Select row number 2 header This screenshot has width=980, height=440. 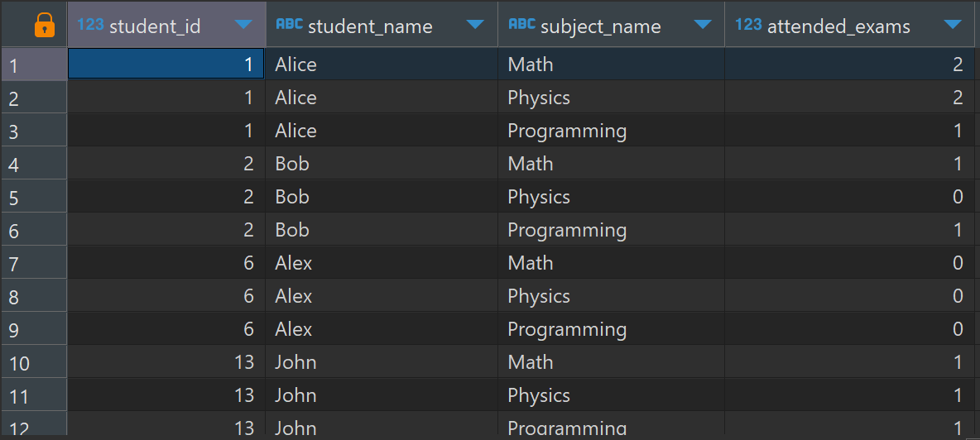[34, 98]
